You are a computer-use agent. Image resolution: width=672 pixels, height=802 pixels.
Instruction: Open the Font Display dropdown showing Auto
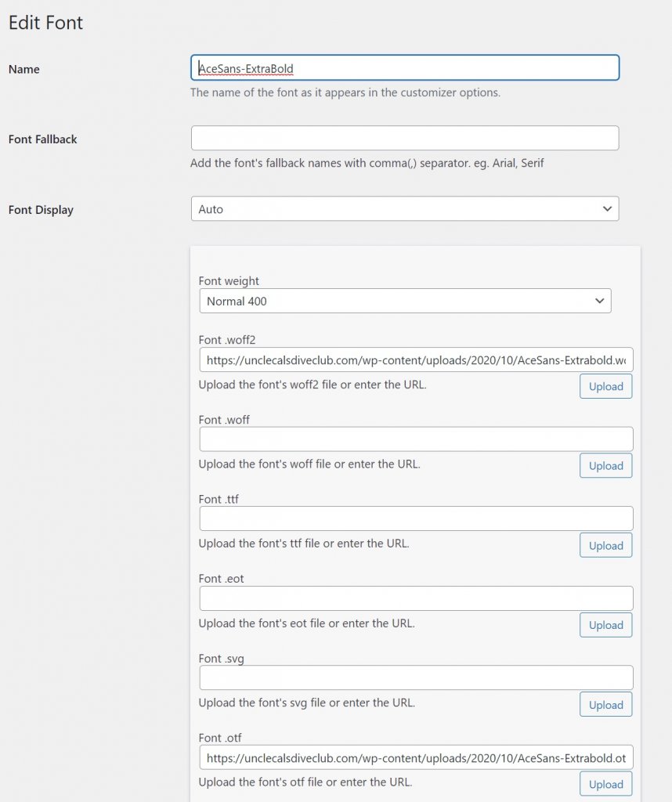pyautogui.click(x=405, y=208)
